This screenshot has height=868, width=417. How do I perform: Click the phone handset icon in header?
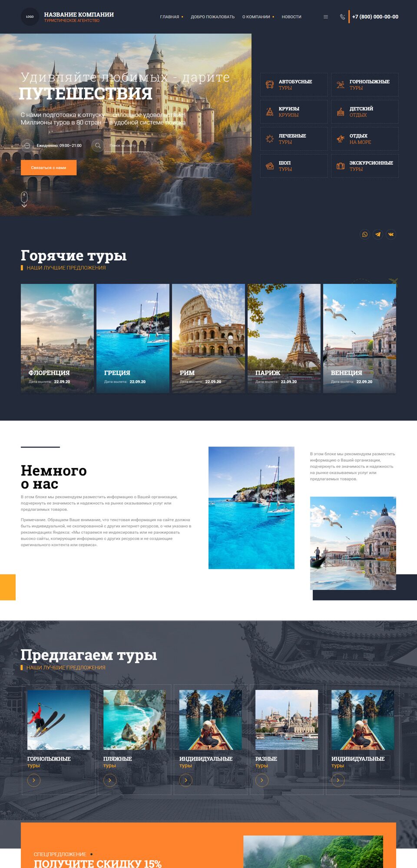click(x=342, y=17)
